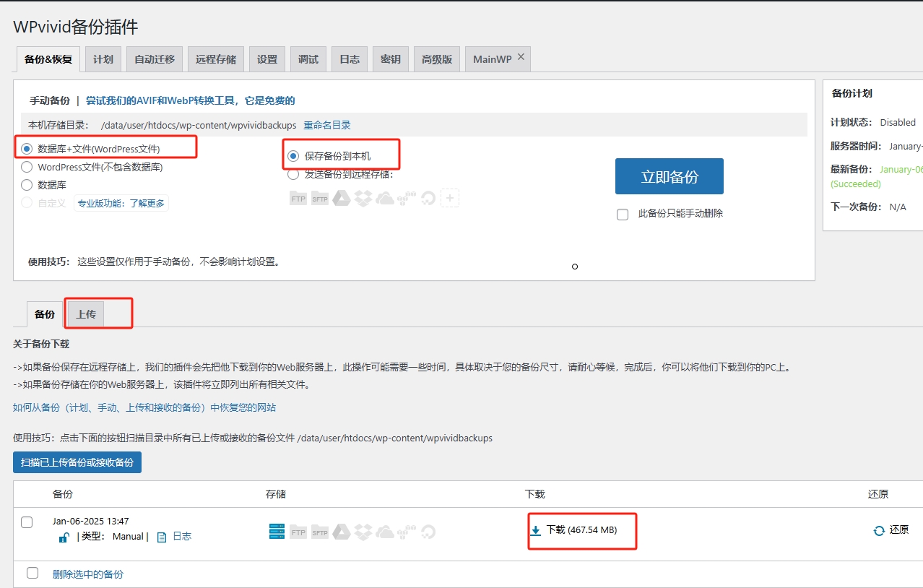Viewport: 923px width, 588px height.
Task: Switch to the 远程存储 tab
Action: tap(216, 59)
